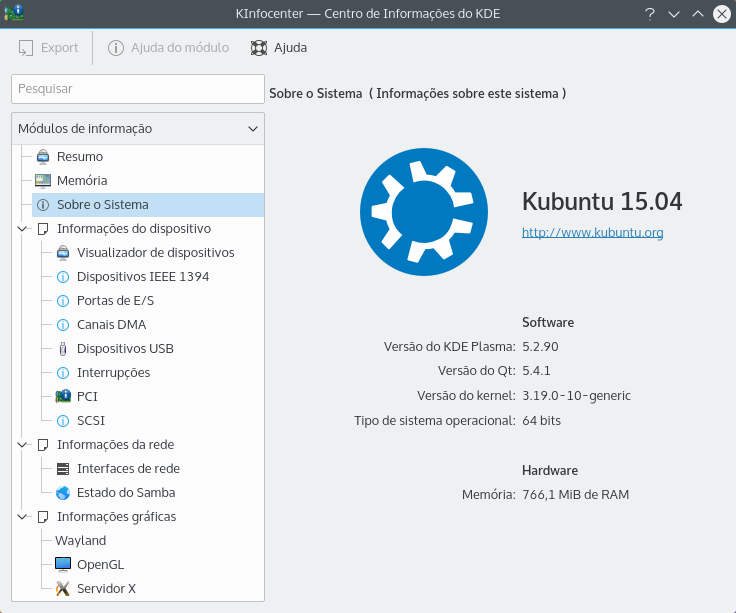
Task: Select the Memória icon in sidebar
Action: 43,181
